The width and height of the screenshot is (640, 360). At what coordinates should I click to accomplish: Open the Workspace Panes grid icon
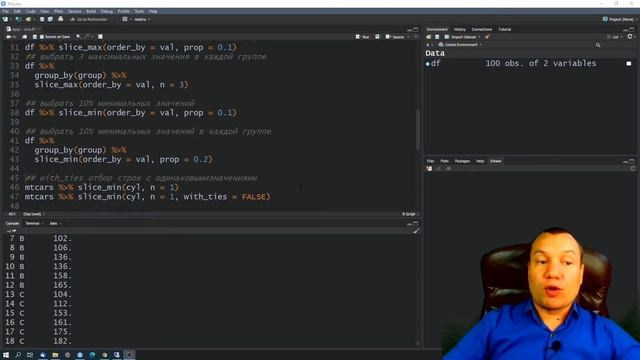tap(125, 19)
